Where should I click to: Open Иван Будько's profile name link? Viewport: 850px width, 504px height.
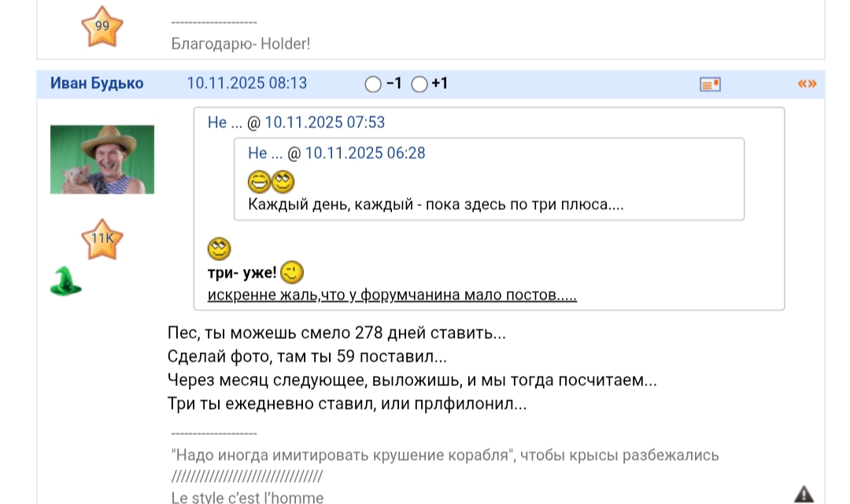pyautogui.click(x=97, y=83)
